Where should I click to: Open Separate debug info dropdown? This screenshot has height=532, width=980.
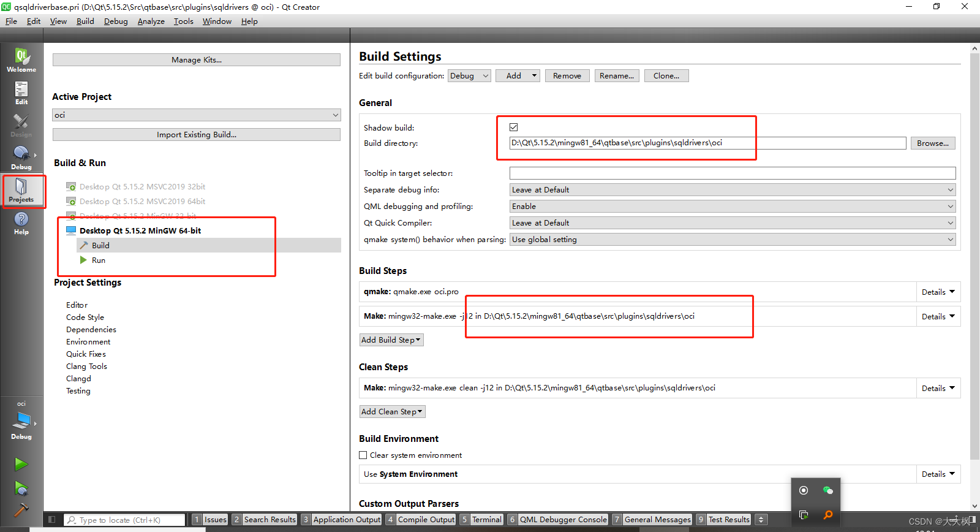(x=733, y=190)
